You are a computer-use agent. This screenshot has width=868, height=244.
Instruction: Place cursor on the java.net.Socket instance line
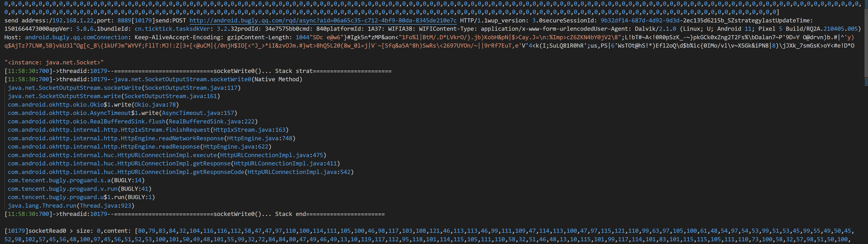click(x=54, y=63)
